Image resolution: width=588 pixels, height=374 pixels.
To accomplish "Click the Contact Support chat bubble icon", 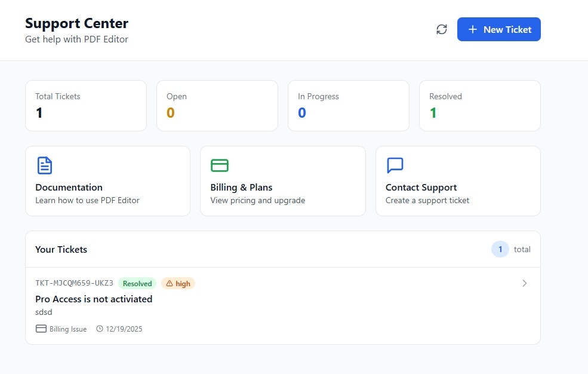I will 395,165.
